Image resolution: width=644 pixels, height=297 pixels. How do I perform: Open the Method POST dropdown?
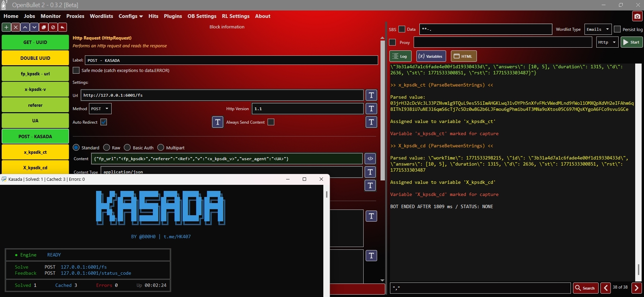click(100, 108)
